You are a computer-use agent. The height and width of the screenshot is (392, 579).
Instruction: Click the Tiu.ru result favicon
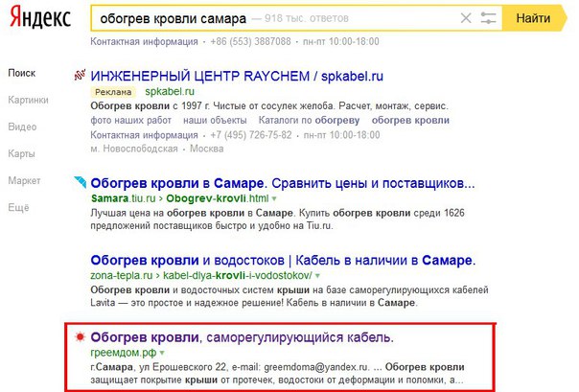tap(81, 182)
